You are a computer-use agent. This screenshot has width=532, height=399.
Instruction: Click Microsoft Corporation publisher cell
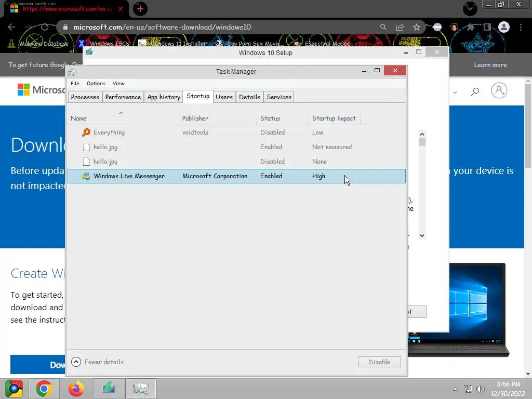215,176
